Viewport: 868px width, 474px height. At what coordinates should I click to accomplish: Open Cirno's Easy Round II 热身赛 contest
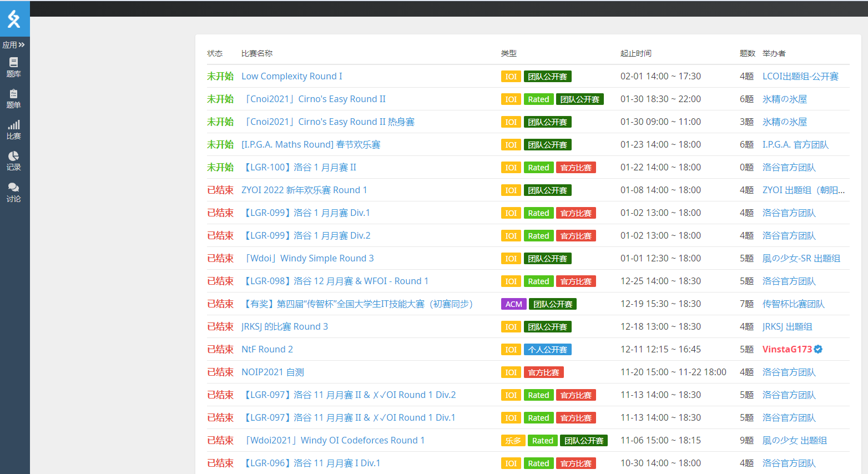[328, 122]
